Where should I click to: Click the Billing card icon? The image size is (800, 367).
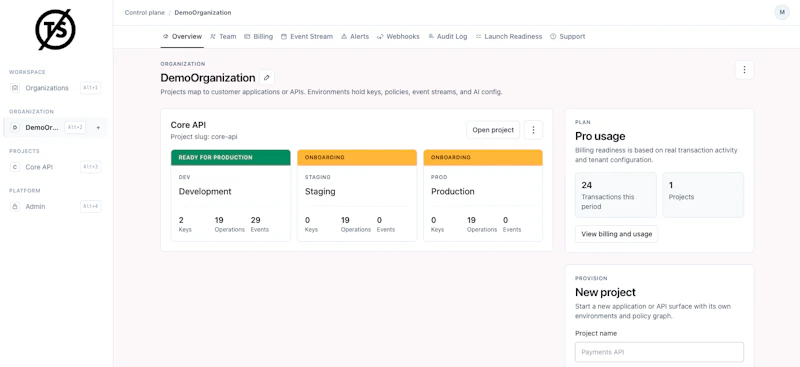click(x=247, y=37)
